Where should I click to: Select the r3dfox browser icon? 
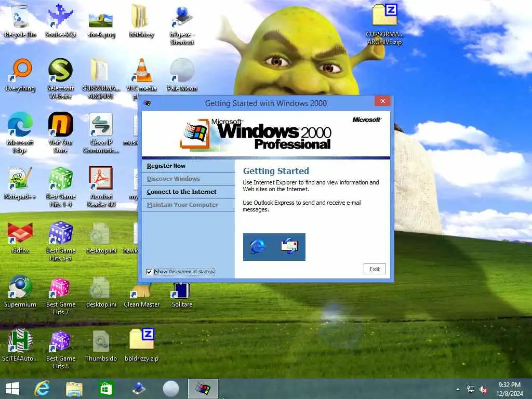20,237
